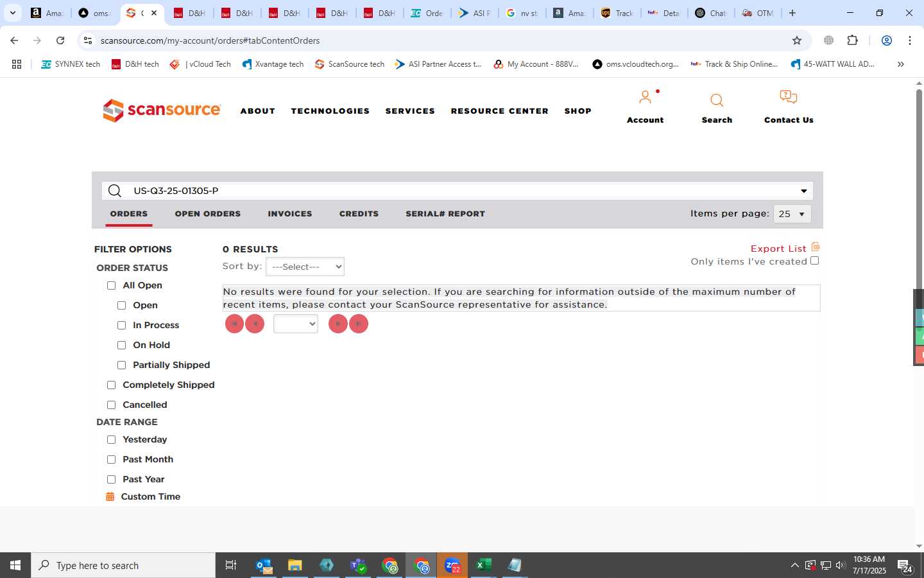Open Chrome three-dot menu

click(910, 40)
